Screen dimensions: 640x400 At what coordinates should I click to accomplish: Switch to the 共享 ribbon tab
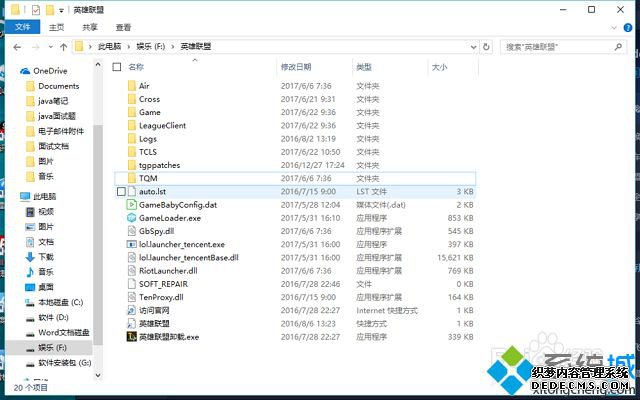[x=90, y=27]
